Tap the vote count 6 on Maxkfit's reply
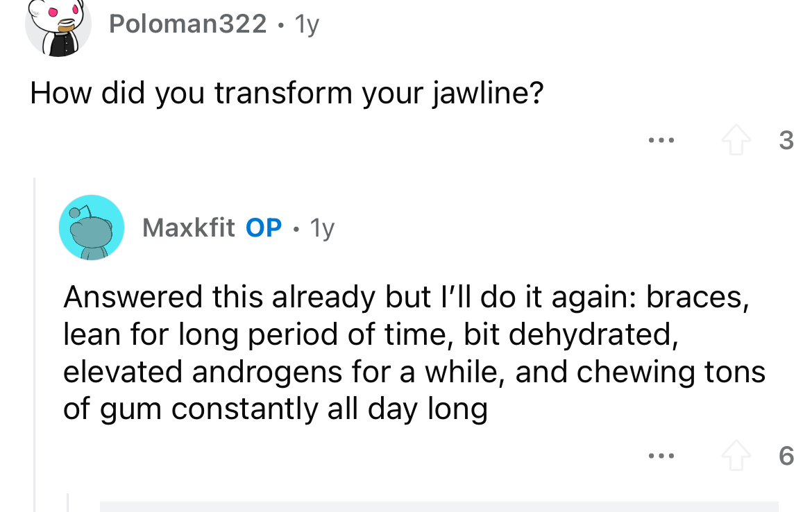Image resolution: width=812 pixels, height=512 pixels. [786, 456]
